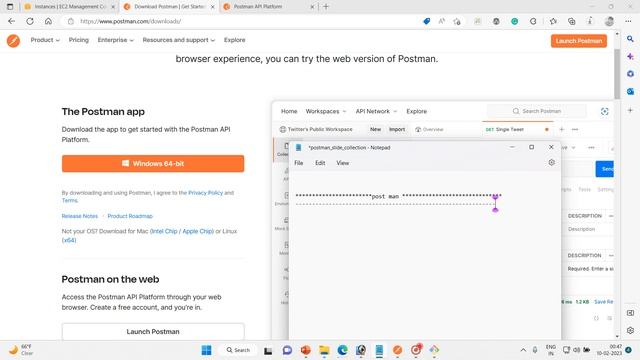Open the Release Notes link
The width and height of the screenshot is (640, 360).
pos(80,216)
